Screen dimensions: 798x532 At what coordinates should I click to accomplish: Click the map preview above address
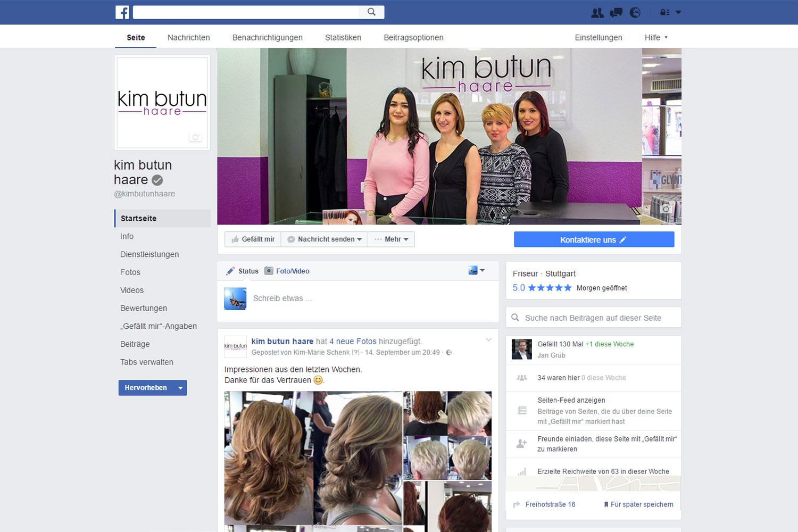click(x=593, y=483)
